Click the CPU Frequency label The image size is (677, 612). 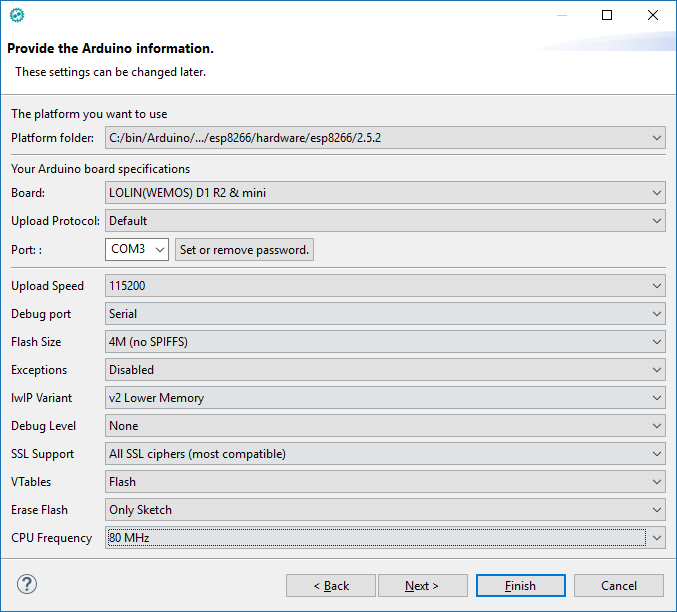(51, 538)
